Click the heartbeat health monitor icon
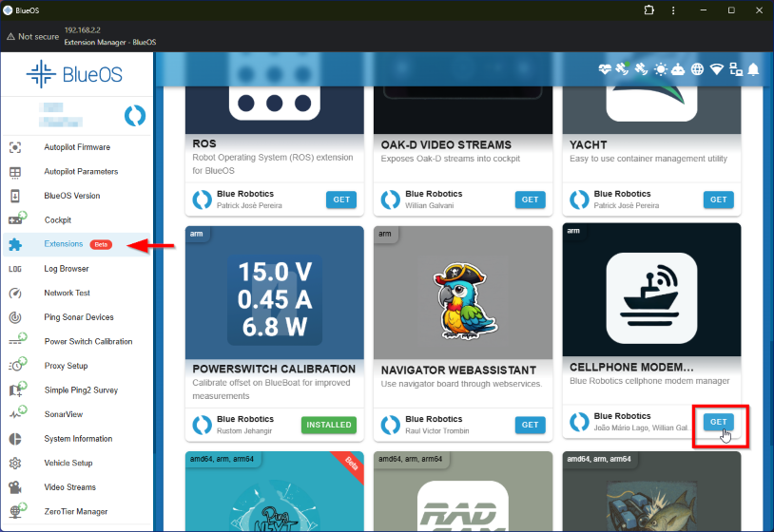The height and width of the screenshot is (532, 774). click(604, 69)
